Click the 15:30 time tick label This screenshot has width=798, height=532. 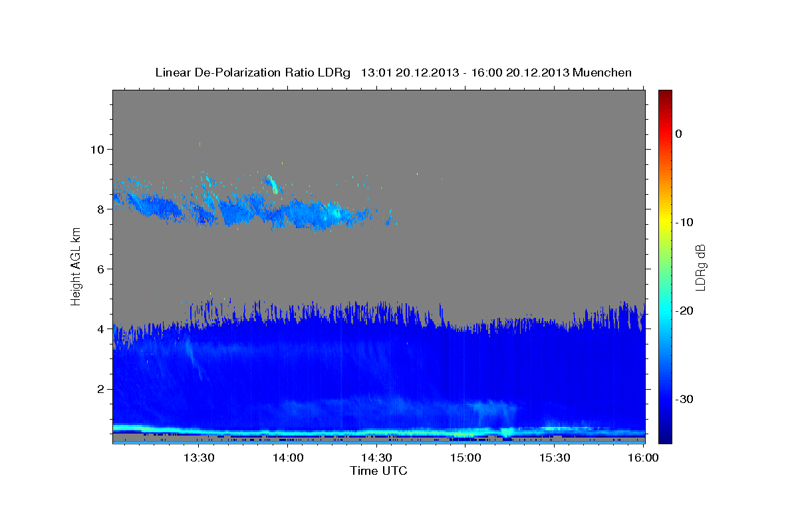[x=555, y=458]
